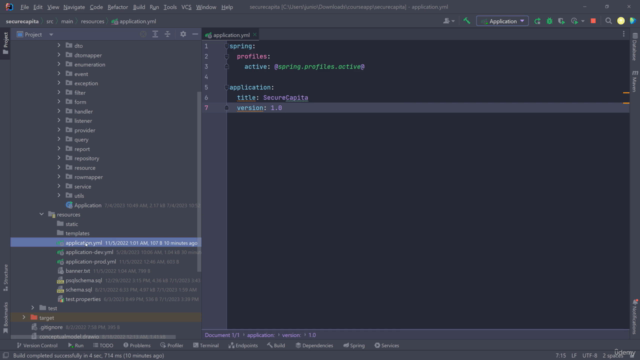Click the Project panel vertical scrollbar
The width and height of the screenshot is (640, 360).
(199, 182)
